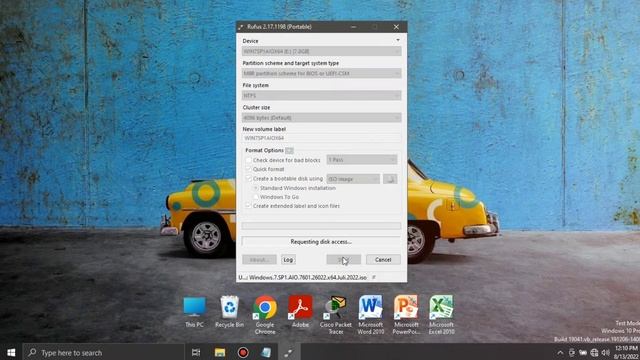Open Task View in the taskbar
Image resolution: width=640 pixels, height=360 pixels.
[x=196, y=352]
